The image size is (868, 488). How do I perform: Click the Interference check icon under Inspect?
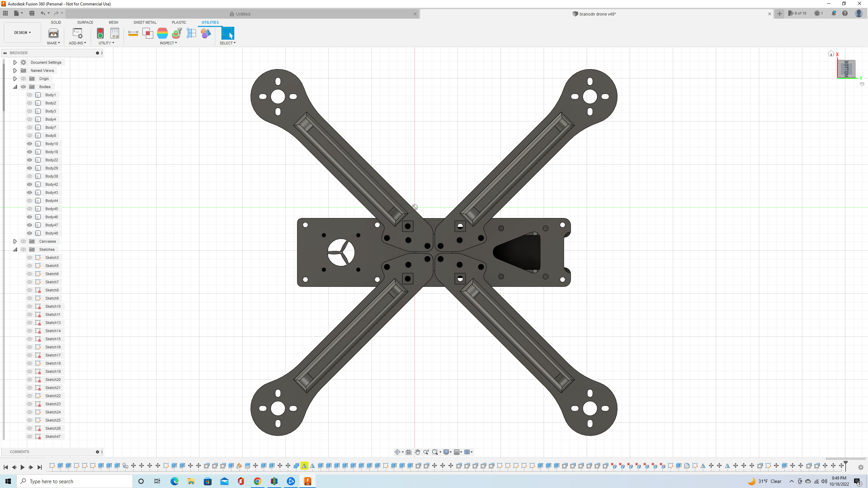click(148, 33)
